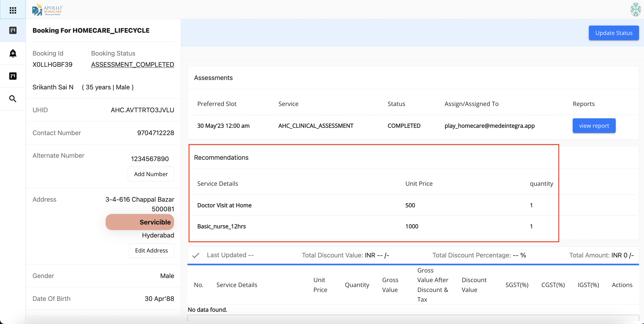Click the add notification bell icon
This screenshot has width=644, height=324.
13,53
